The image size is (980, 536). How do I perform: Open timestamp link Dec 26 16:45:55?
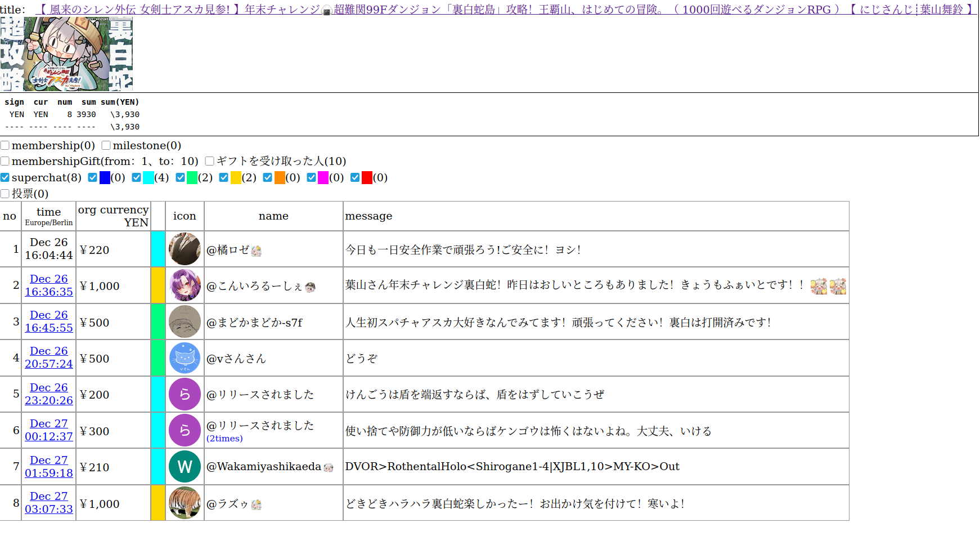[x=49, y=321]
